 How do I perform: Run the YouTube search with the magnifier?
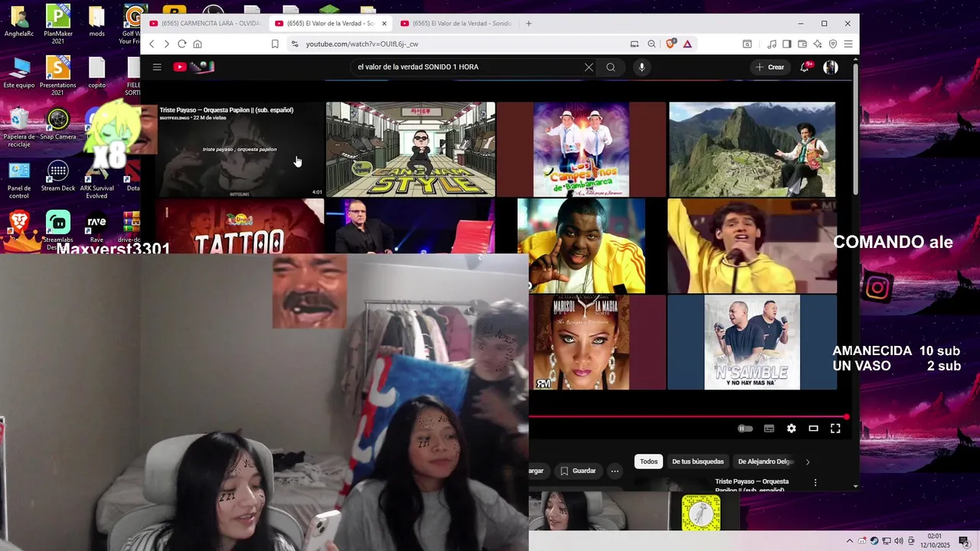pyautogui.click(x=611, y=67)
